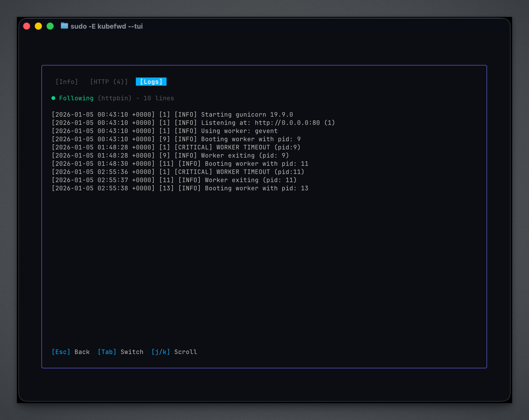Switch to the Info tab
The width and height of the screenshot is (529, 420).
[67, 82]
